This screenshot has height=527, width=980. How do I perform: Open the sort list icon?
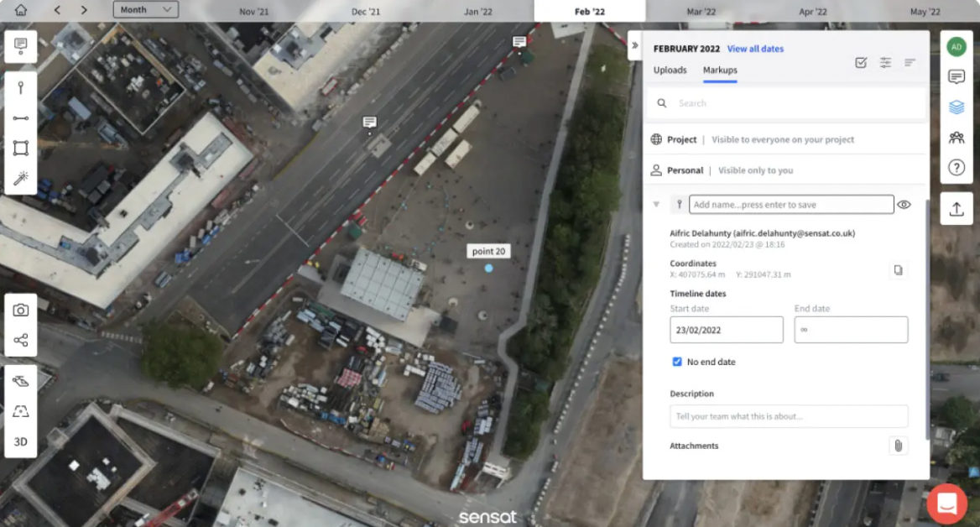(x=910, y=62)
